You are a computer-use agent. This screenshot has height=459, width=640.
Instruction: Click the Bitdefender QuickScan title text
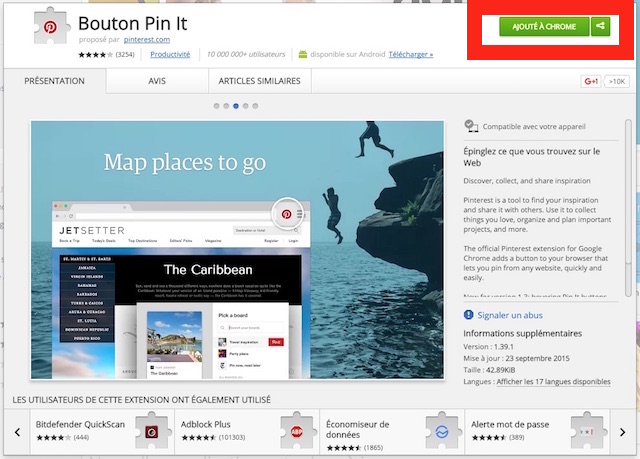tap(80, 424)
